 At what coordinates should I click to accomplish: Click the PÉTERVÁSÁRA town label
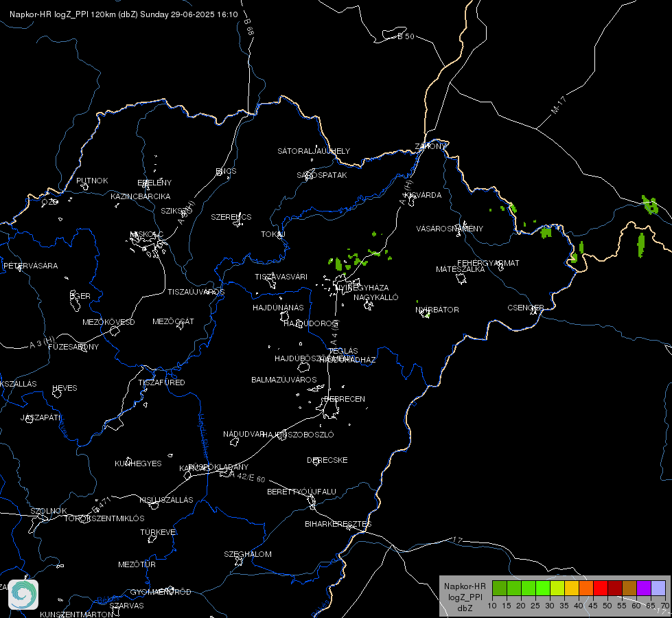(30, 266)
